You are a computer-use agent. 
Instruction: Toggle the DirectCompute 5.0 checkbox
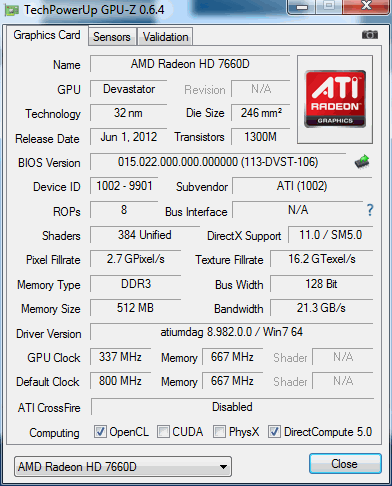274,431
